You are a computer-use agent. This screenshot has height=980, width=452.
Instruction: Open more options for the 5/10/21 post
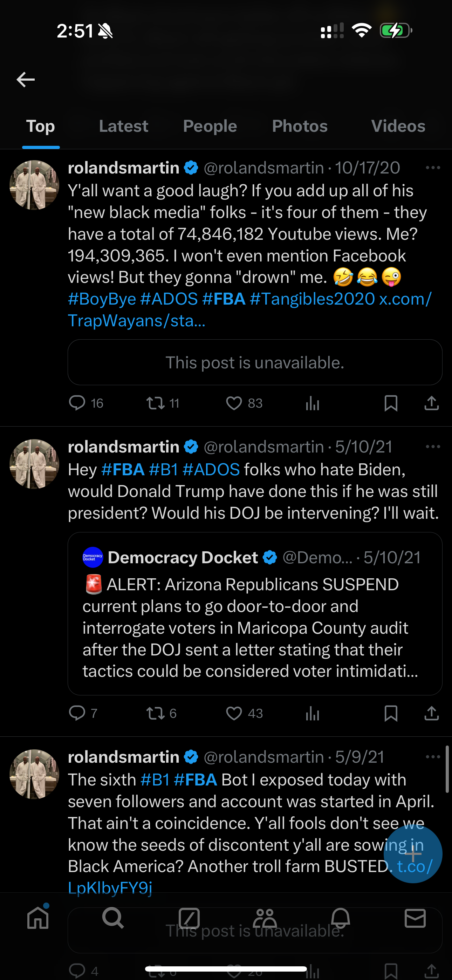click(x=433, y=446)
